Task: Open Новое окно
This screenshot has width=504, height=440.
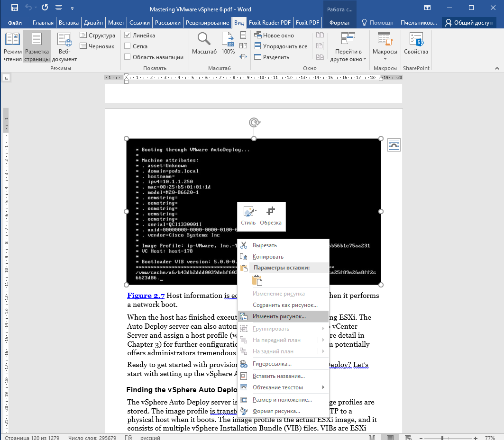Action: (274, 36)
